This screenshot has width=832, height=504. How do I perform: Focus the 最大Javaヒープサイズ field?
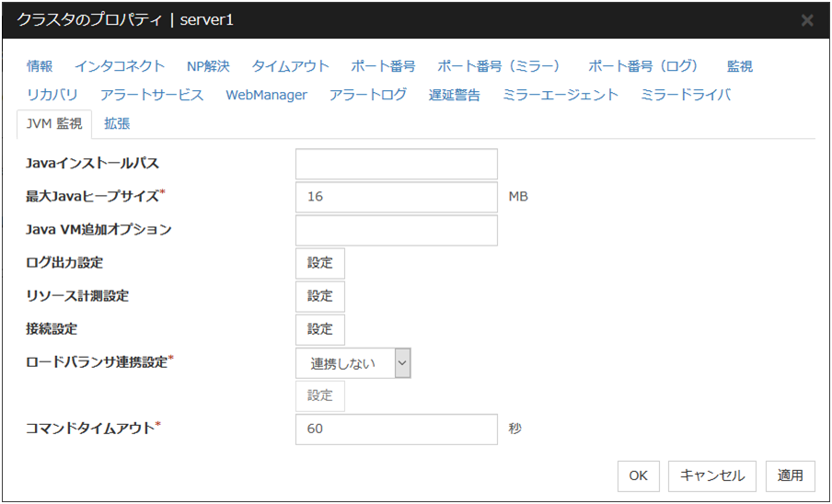pyautogui.click(x=396, y=197)
